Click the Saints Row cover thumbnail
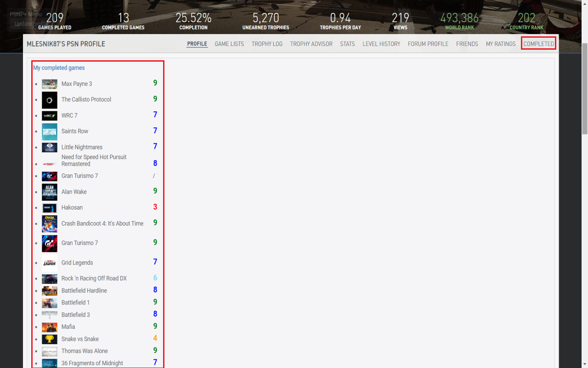Image resolution: width=588 pixels, height=368 pixels. [x=50, y=132]
